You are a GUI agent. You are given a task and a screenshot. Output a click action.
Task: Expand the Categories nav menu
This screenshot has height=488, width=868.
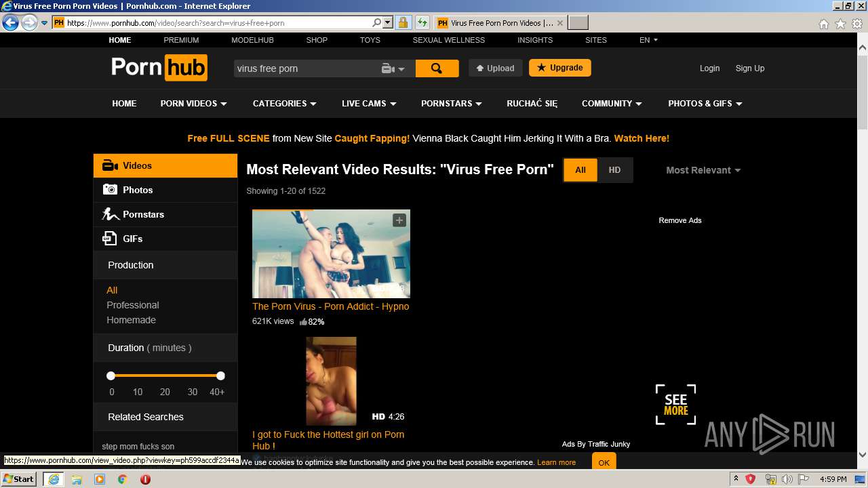pos(284,104)
